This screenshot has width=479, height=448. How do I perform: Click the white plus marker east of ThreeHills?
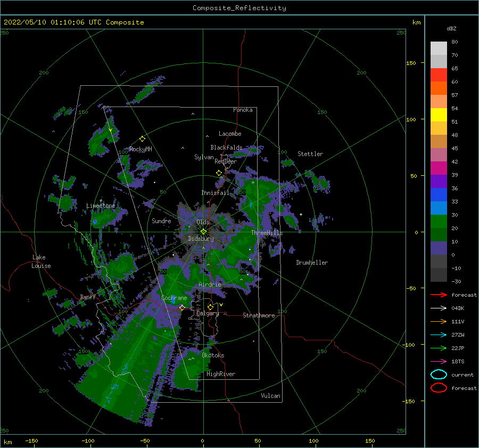(x=301, y=214)
